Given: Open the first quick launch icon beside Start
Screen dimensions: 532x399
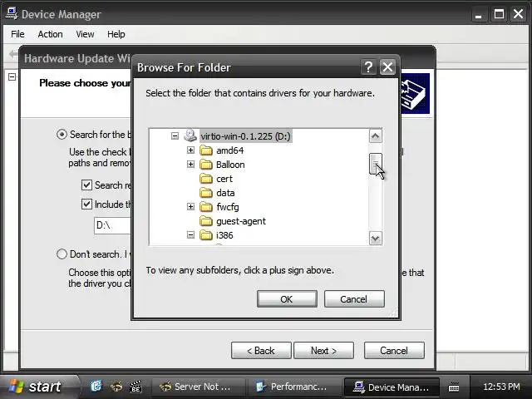Looking at the screenshot, I should click(x=96, y=386).
